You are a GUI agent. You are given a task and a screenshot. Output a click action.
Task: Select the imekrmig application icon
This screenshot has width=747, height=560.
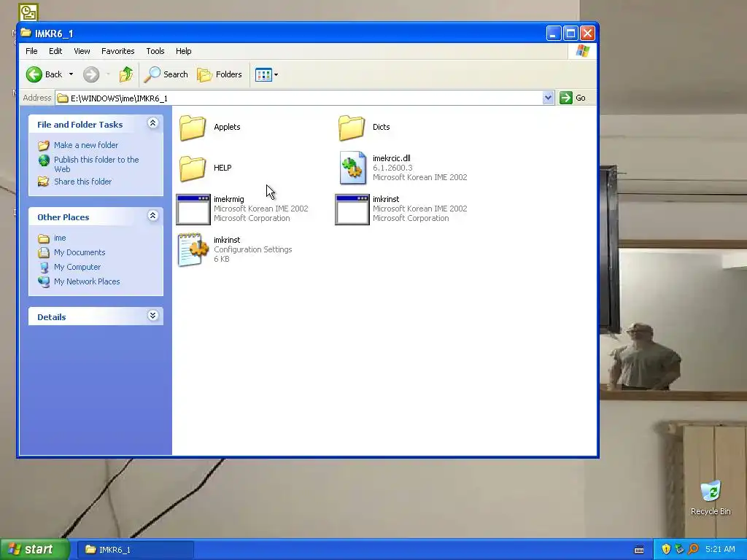[x=193, y=209]
